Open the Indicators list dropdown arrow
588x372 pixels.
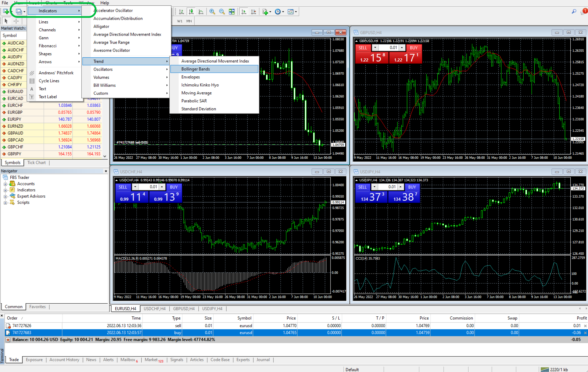[x=270, y=12]
